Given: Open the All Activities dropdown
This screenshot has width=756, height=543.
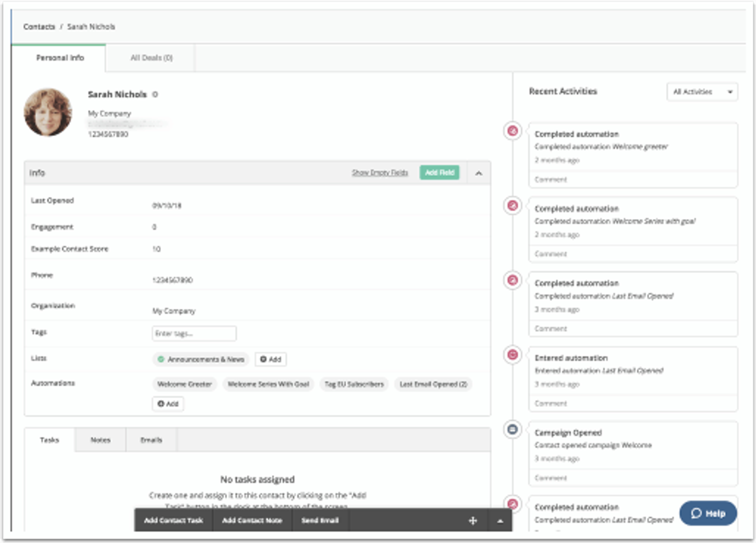Looking at the screenshot, I should click(x=702, y=92).
